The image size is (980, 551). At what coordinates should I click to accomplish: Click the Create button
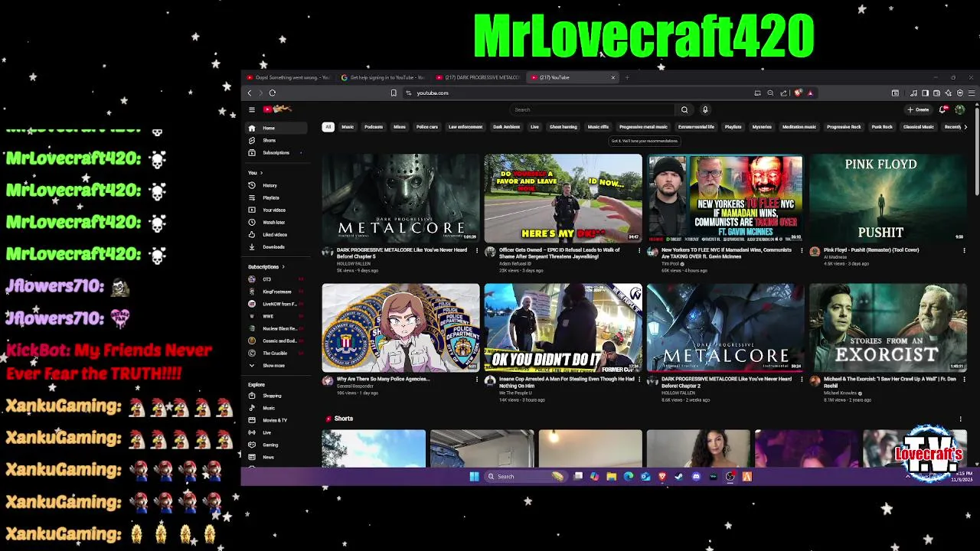click(x=917, y=109)
